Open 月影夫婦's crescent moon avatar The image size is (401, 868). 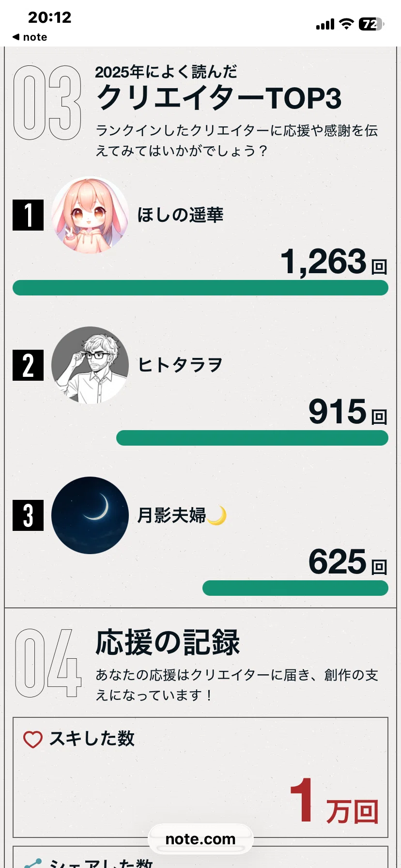tap(90, 515)
